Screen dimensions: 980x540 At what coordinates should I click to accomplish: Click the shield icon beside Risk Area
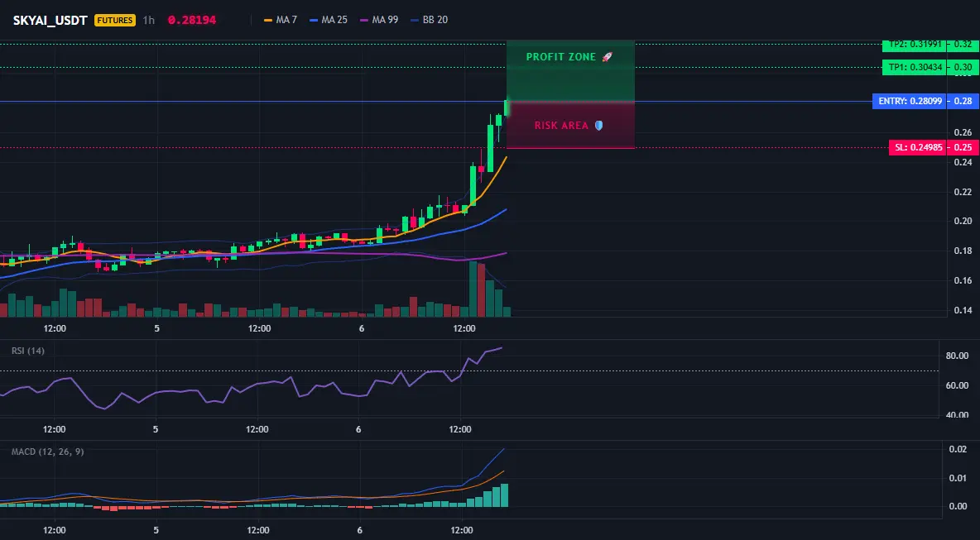tap(598, 126)
